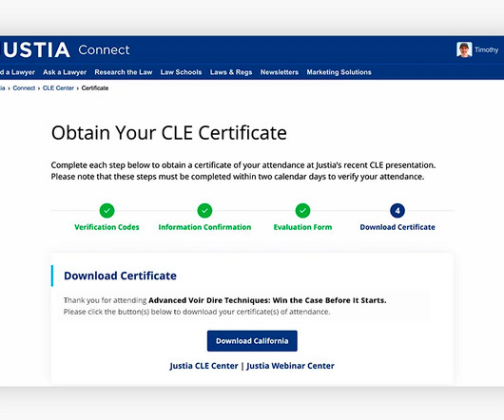
Task: Click the CLE Center breadcrumb link
Action: (58, 88)
